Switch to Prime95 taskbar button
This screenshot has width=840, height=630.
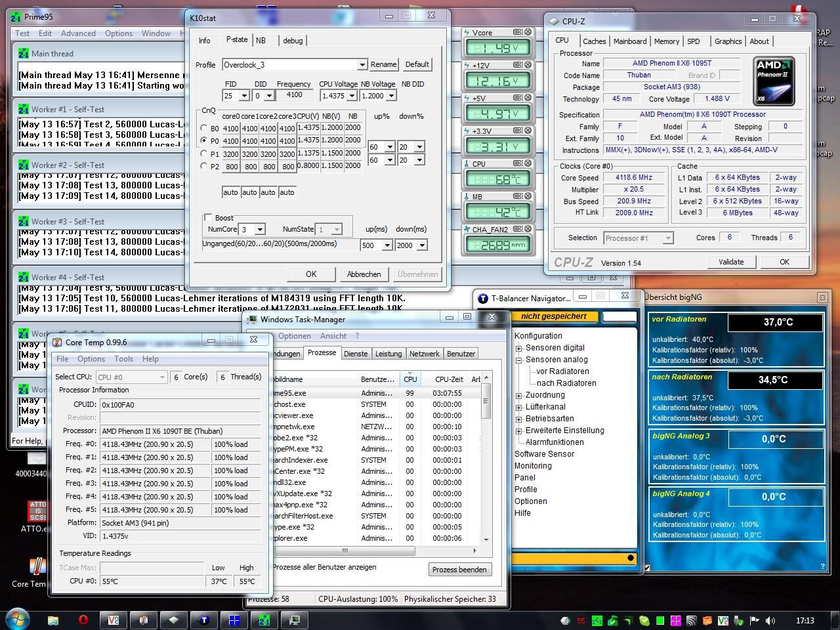point(264,619)
